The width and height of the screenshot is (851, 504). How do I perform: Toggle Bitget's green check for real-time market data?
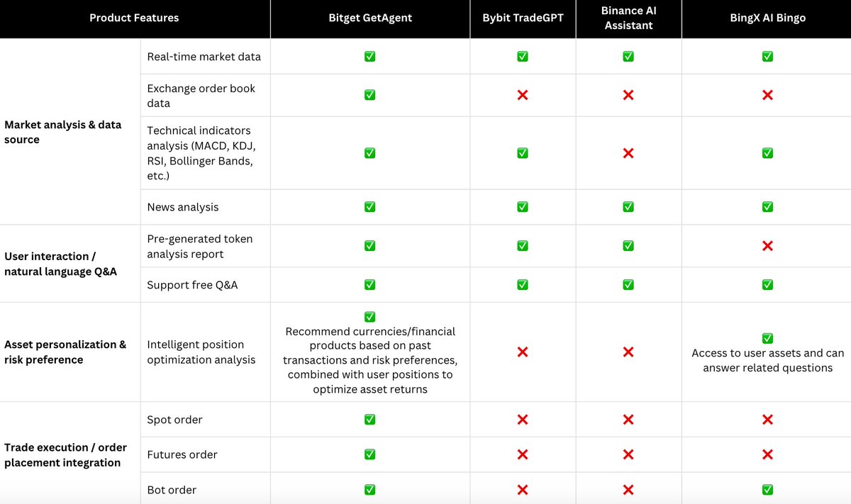point(369,57)
